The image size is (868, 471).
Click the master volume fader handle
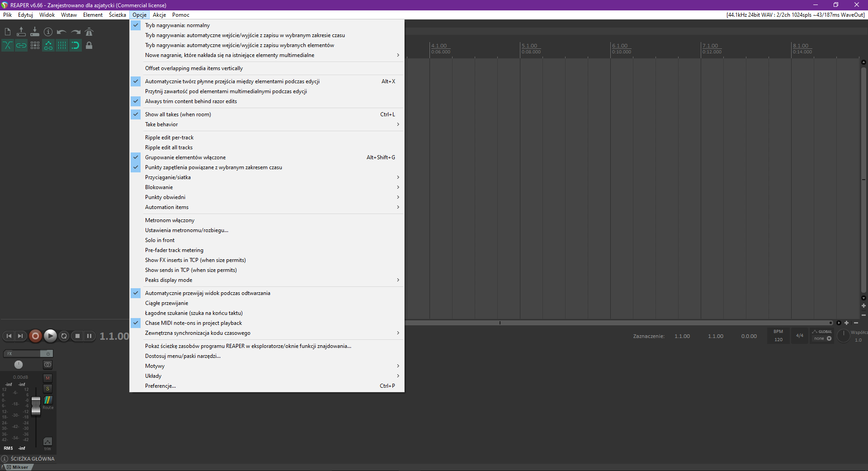click(36, 406)
